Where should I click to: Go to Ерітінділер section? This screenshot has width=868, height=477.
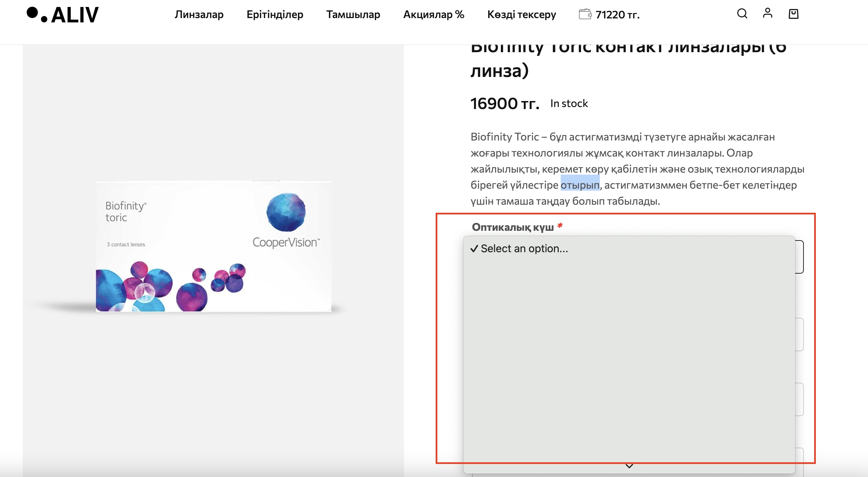pyautogui.click(x=275, y=14)
